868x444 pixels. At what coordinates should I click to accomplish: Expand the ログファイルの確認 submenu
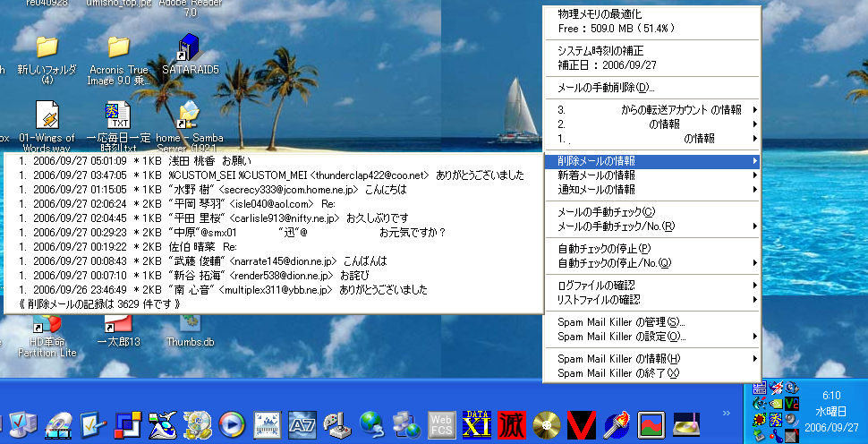click(600, 286)
